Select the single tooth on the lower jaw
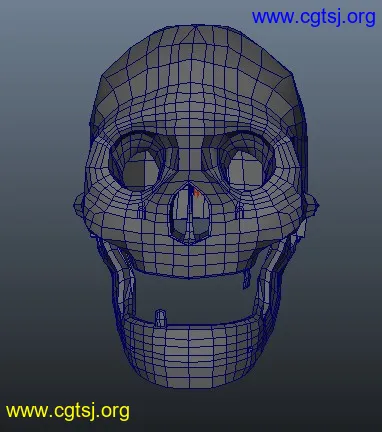The width and height of the screenshot is (382, 432). tap(160, 318)
